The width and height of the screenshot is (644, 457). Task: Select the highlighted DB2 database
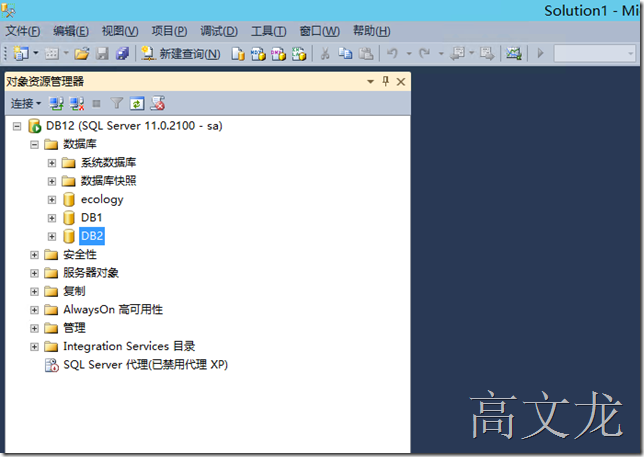[x=92, y=236]
